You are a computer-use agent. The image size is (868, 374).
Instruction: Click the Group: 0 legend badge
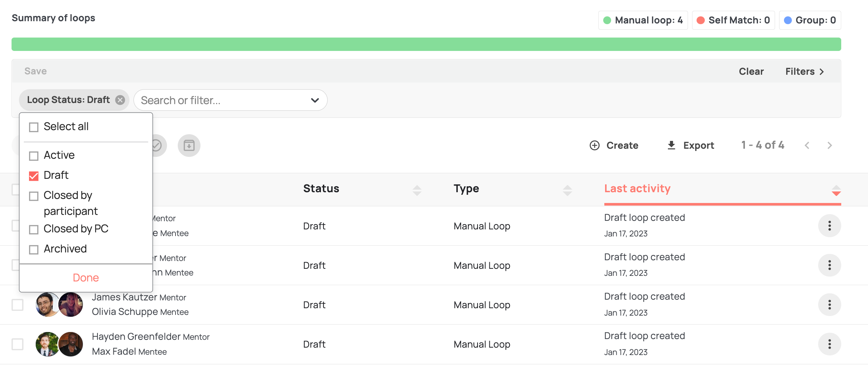click(810, 20)
